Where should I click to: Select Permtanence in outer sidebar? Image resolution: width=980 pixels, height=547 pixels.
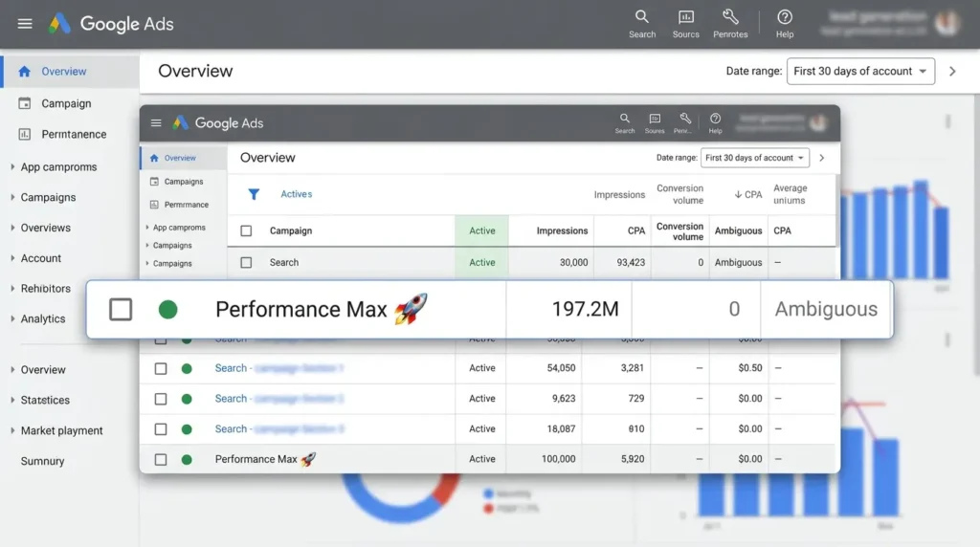74,134
